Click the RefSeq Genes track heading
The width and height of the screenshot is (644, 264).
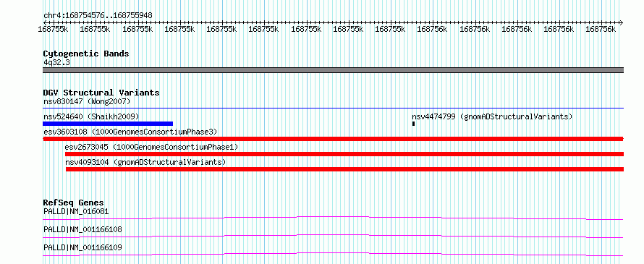(x=74, y=203)
